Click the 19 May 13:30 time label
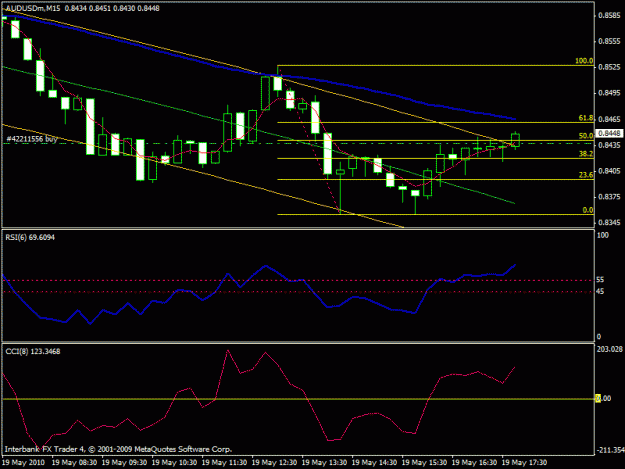The image size is (625, 469). [x=324, y=463]
